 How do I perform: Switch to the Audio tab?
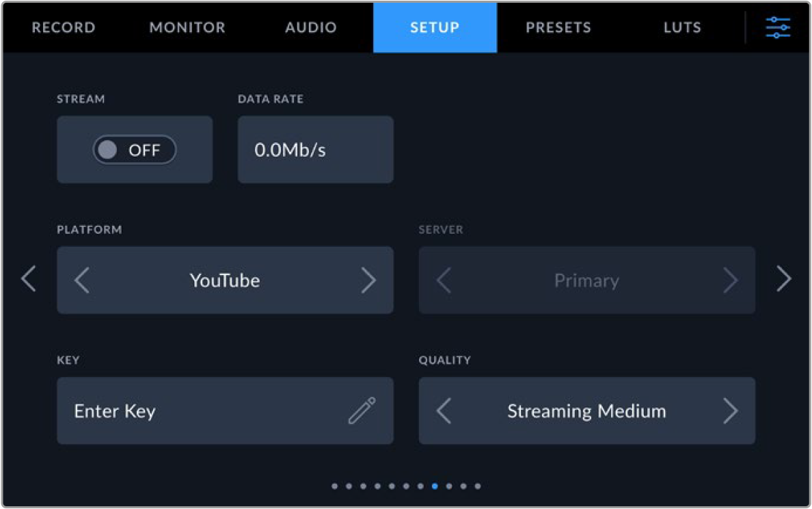click(311, 27)
